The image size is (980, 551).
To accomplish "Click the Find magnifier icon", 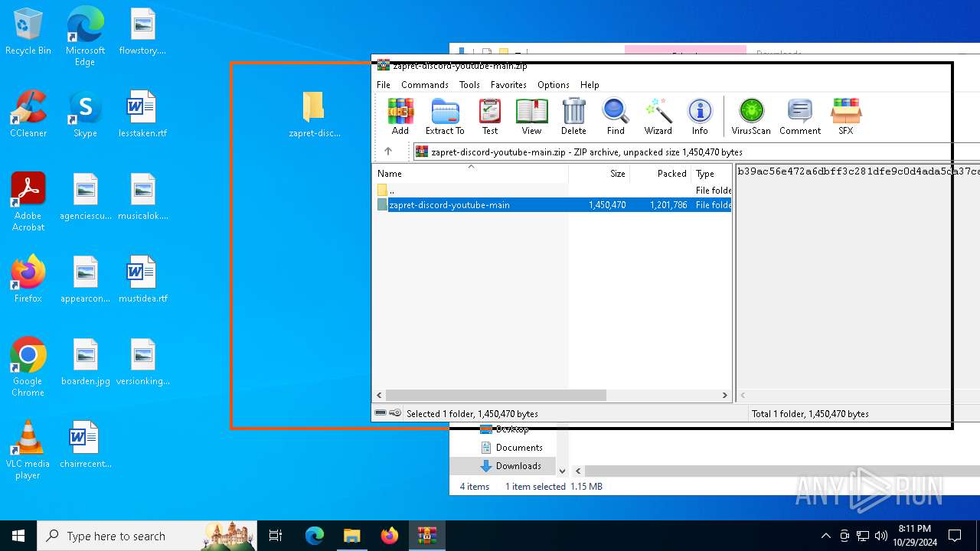I will 616,116.
